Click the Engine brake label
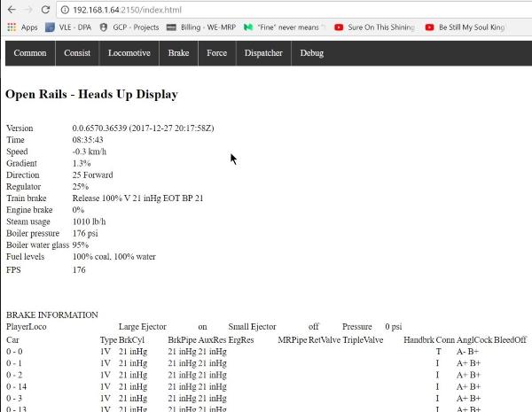 pos(29,210)
